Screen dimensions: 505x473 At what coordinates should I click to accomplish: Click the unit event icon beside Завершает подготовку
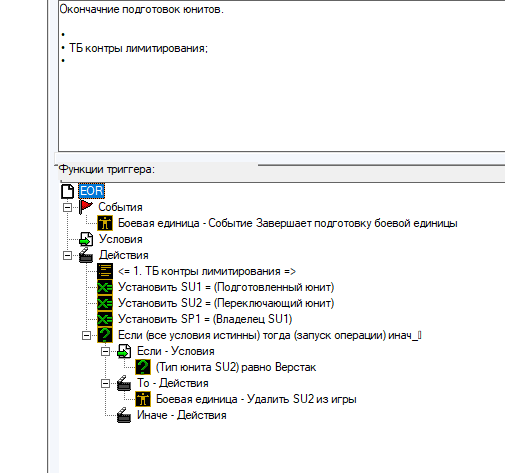[x=105, y=223]
